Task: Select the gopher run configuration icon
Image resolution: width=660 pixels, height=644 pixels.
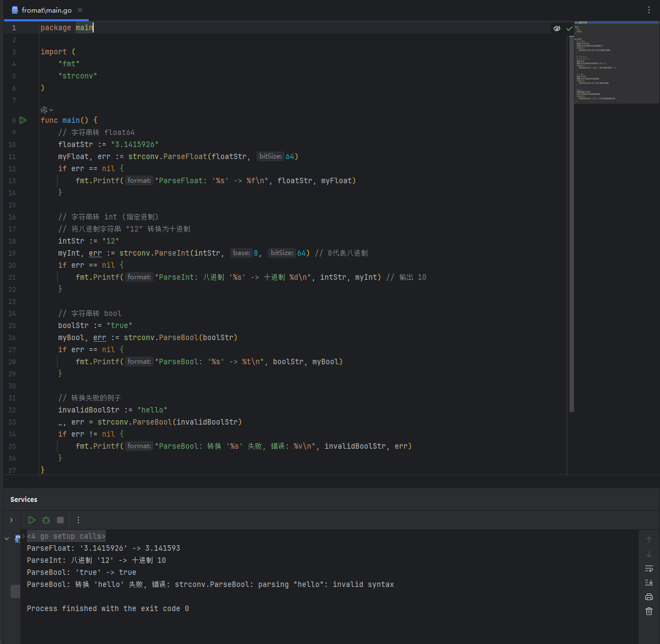Action: 18,539
